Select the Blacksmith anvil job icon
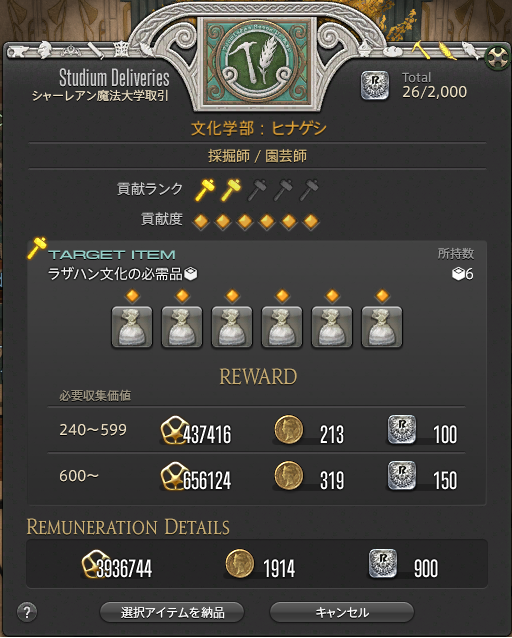 [x=18, y=52]
